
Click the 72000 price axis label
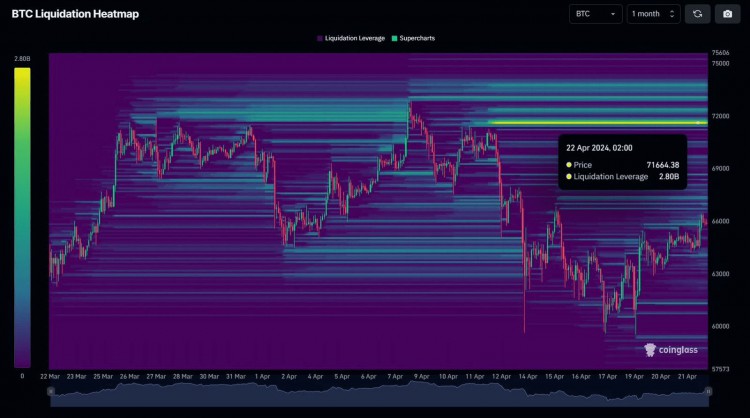pyautogui.click(x=720, y=116)
